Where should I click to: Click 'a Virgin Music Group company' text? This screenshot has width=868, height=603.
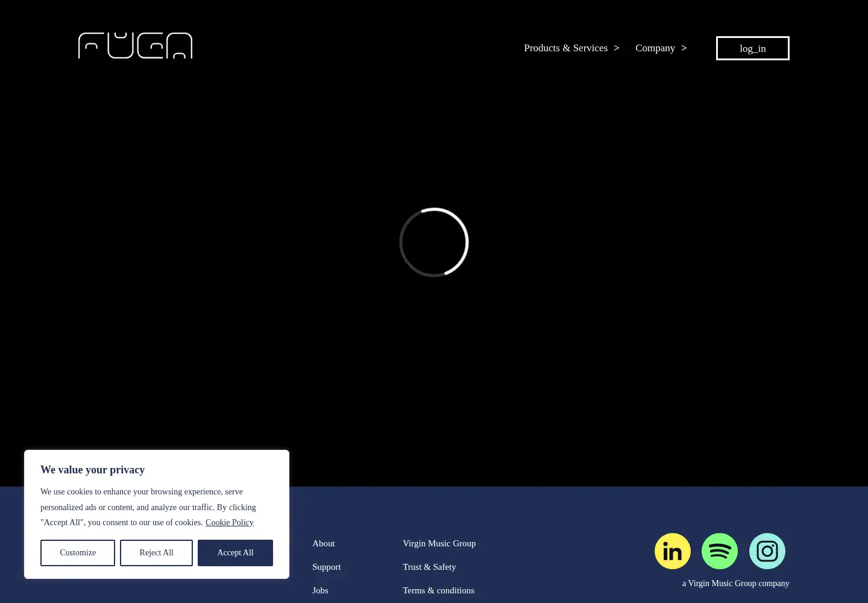click(735, 583)
